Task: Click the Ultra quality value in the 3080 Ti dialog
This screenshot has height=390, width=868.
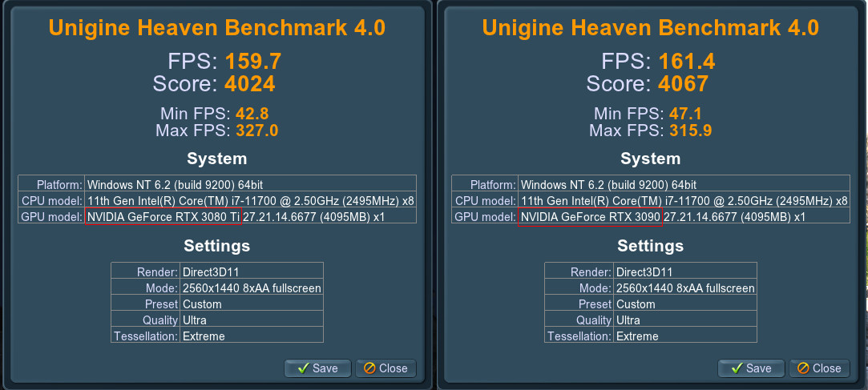Action: 194,320
